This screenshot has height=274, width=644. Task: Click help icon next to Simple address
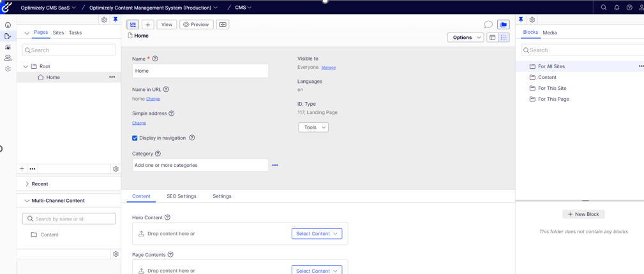coord(172,113)
